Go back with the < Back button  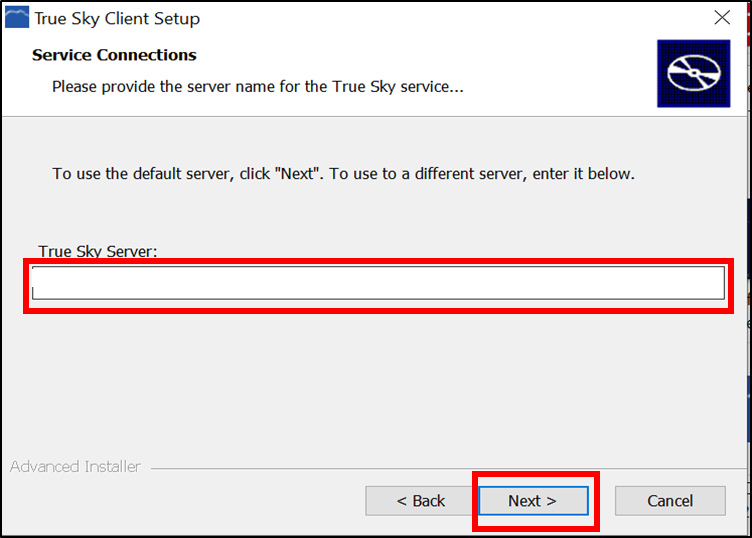(421, 501)
